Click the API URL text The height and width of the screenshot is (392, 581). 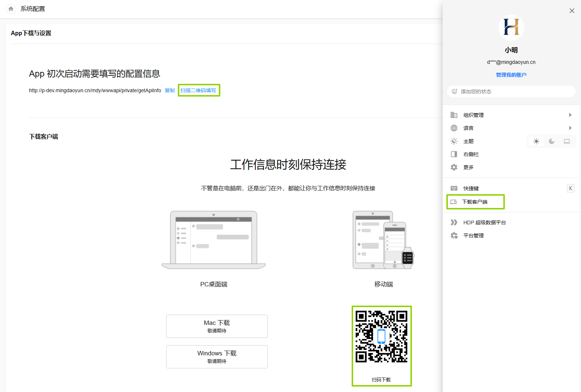95,90
